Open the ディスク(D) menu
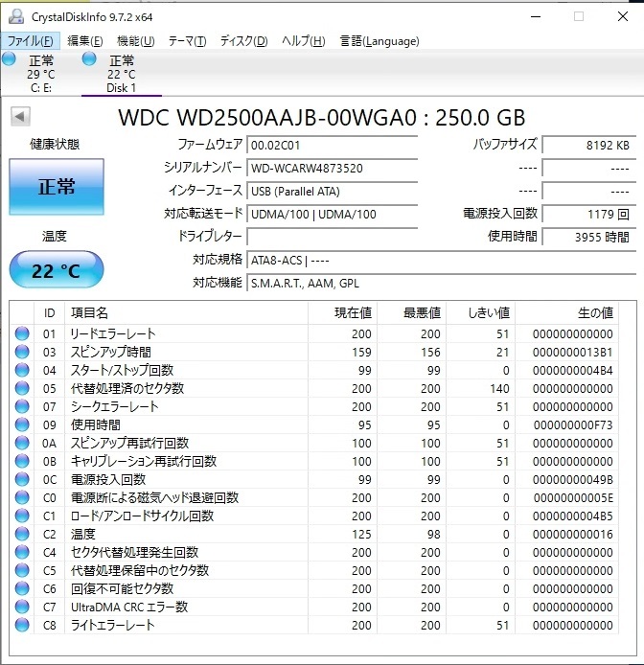644x665 pixels. (244, 41)
